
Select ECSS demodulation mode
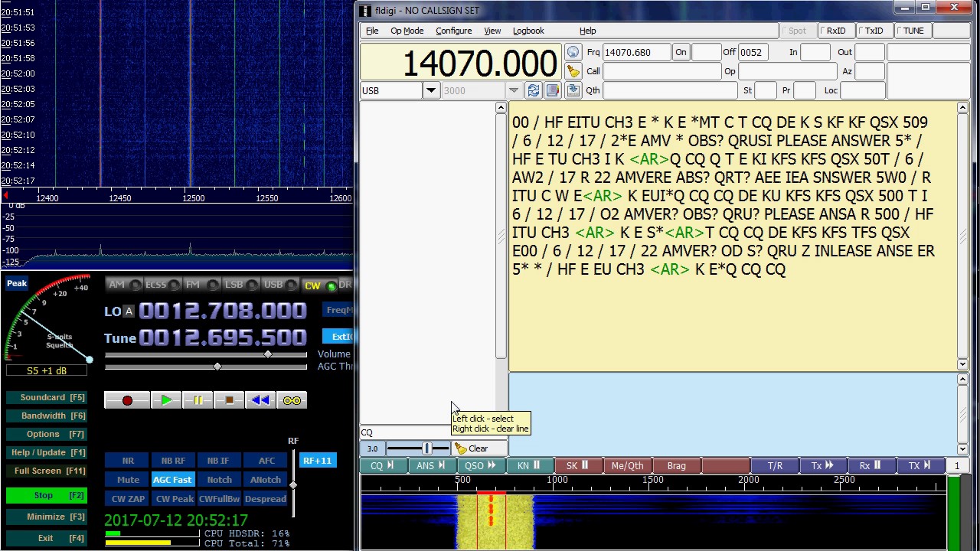pyautogui.click(x=162, y=285)
